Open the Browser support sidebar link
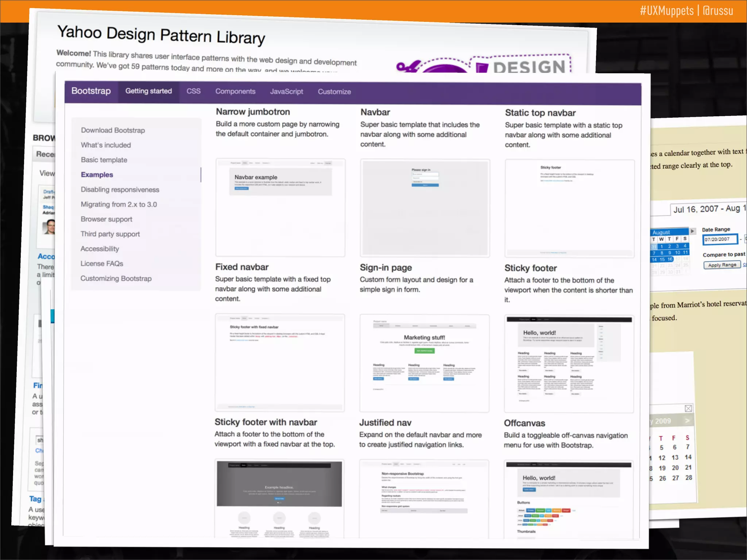Screen dimensions: 747x560 pos(107,219)
